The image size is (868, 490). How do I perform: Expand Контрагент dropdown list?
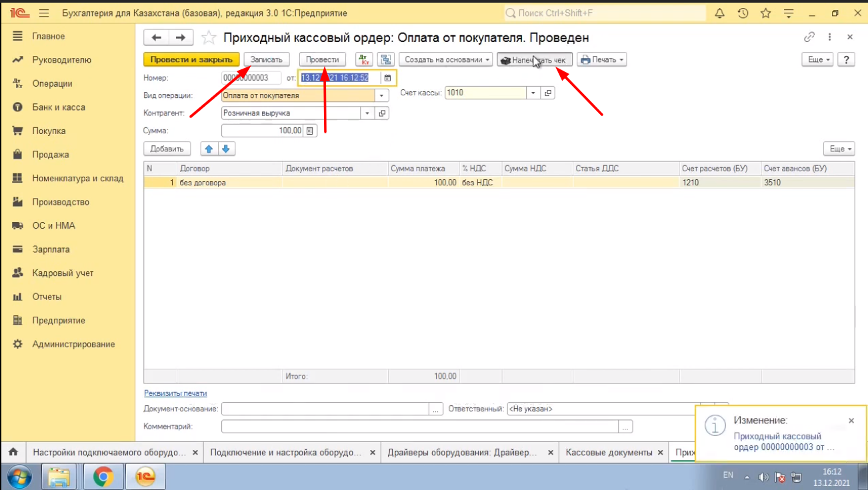(x=367, y=113)
